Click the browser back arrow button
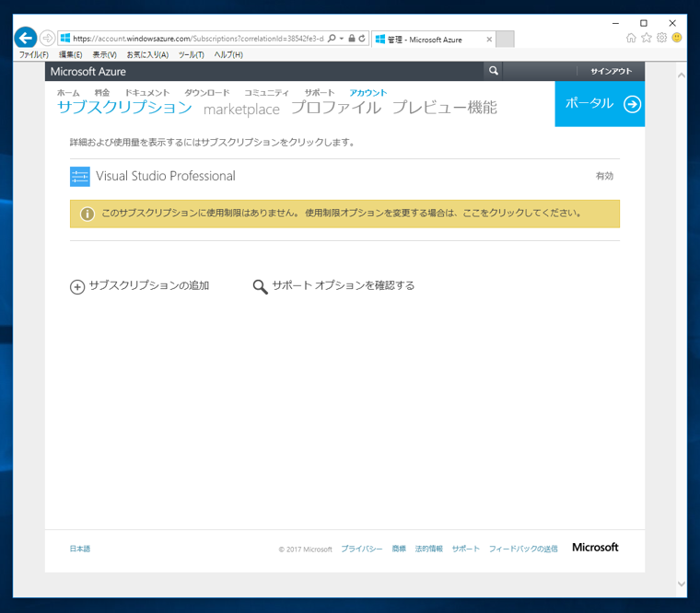Viewport: 700px width, 613px height. (26, 38)
